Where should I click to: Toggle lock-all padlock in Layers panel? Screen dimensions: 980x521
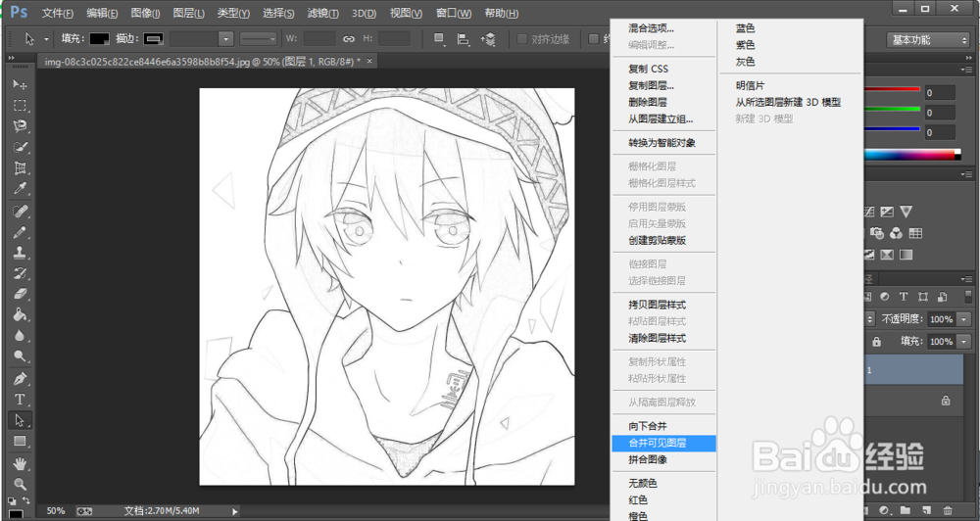point(877,342)
